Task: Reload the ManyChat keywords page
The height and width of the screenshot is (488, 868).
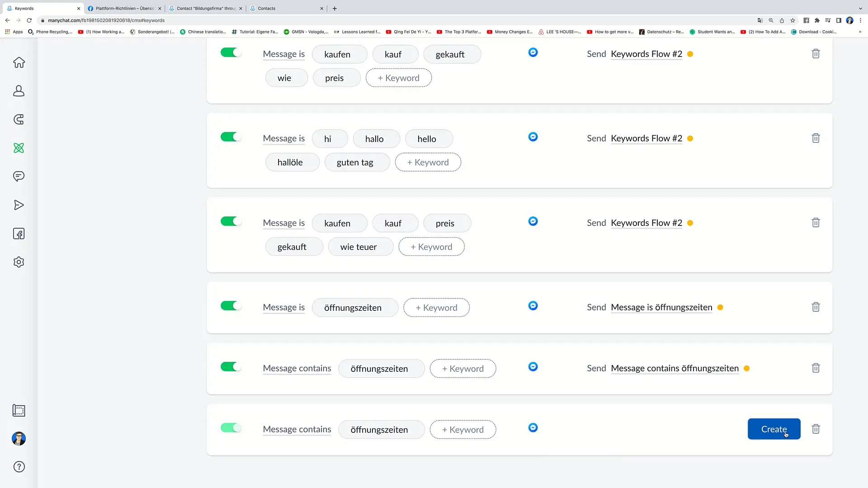Action: coord(29,20)
